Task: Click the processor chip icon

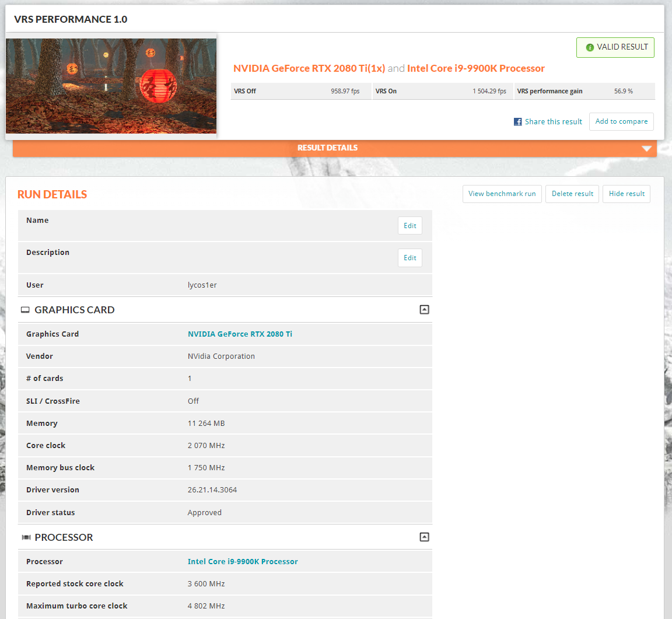Action: coord(26,537)
